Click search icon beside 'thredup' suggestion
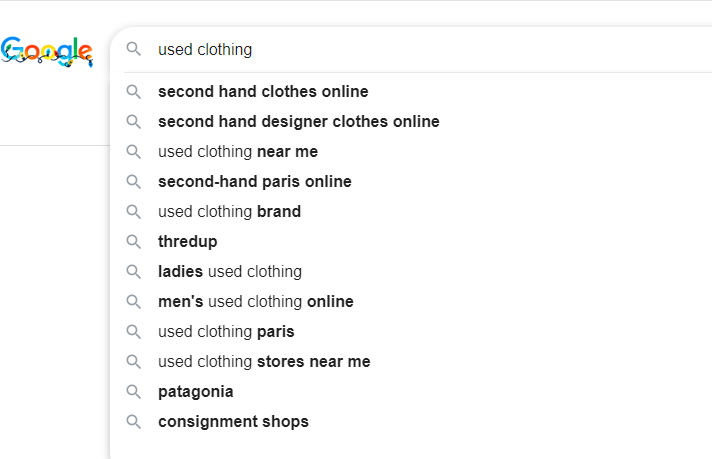The height and width of the screenshot is (459, 712). click(x=134, y=242)
